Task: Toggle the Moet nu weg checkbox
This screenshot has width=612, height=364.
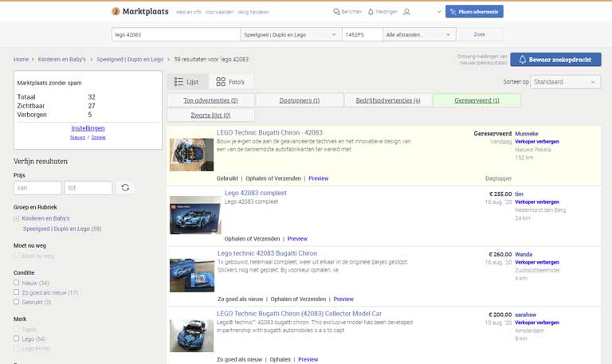Action: [17, 256]
